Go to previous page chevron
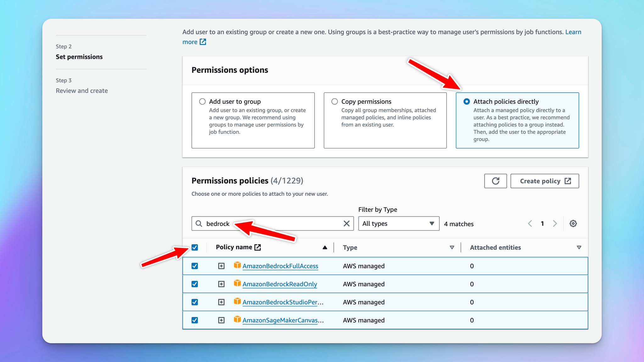 point(530,223)
